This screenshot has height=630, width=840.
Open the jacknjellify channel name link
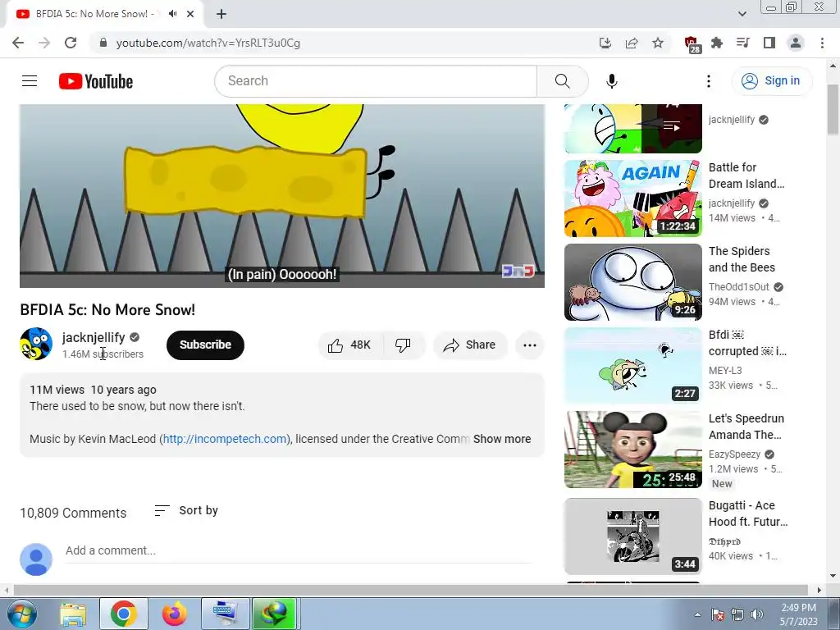[x=94, y=337]
